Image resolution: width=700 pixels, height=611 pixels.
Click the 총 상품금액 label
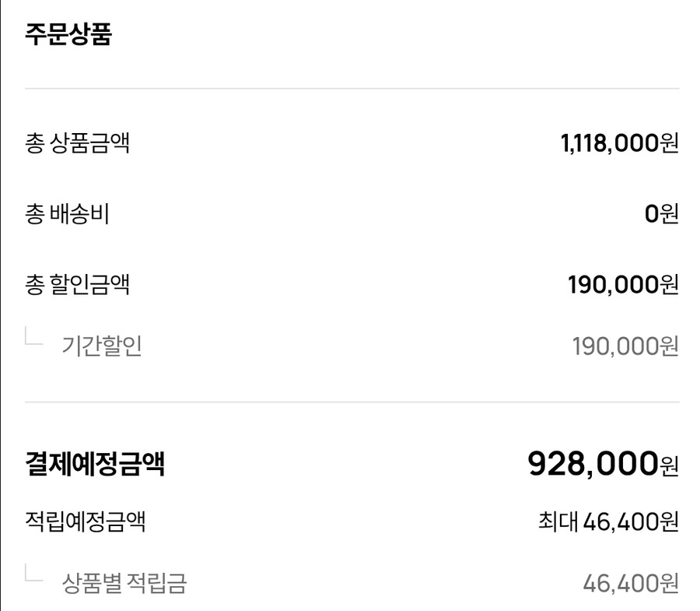[x=77, y=143]
